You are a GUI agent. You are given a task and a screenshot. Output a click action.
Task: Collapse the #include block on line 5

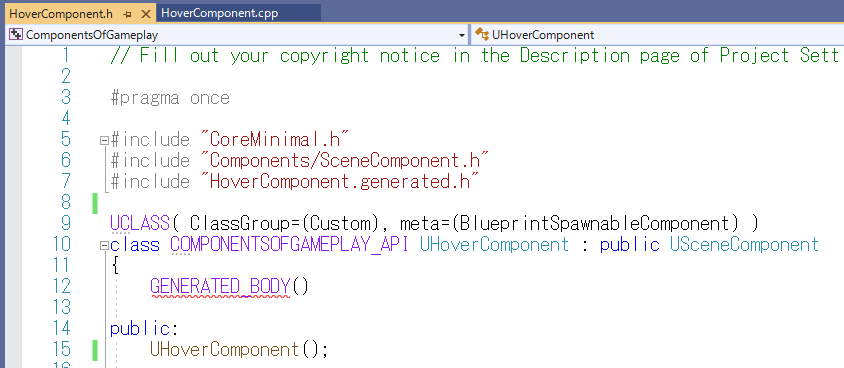click(104, 140)
